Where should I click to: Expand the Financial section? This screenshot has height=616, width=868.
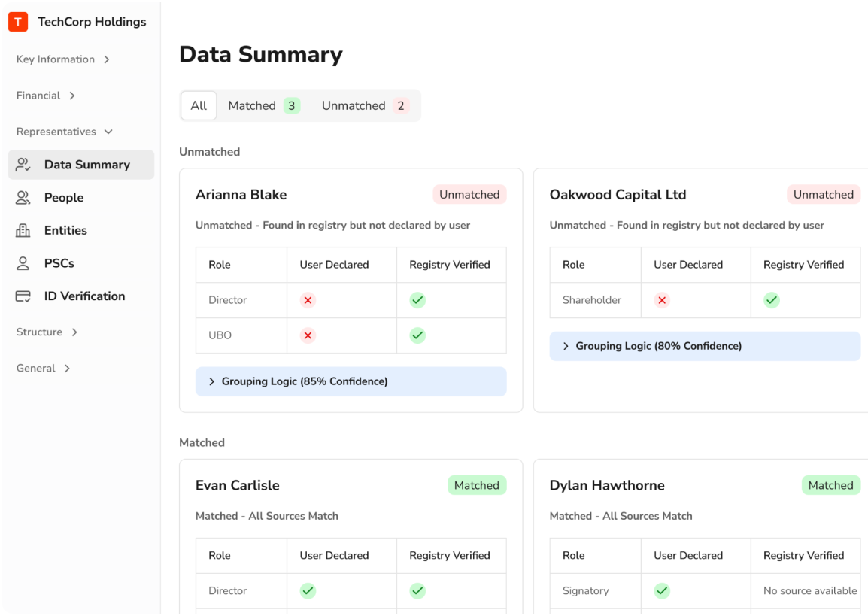[46, 96]
